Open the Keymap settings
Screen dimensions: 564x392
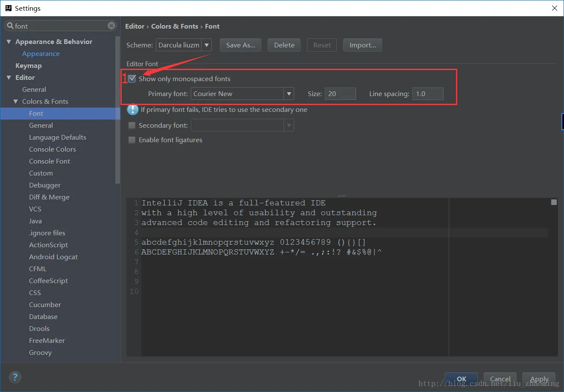point(29,65)
